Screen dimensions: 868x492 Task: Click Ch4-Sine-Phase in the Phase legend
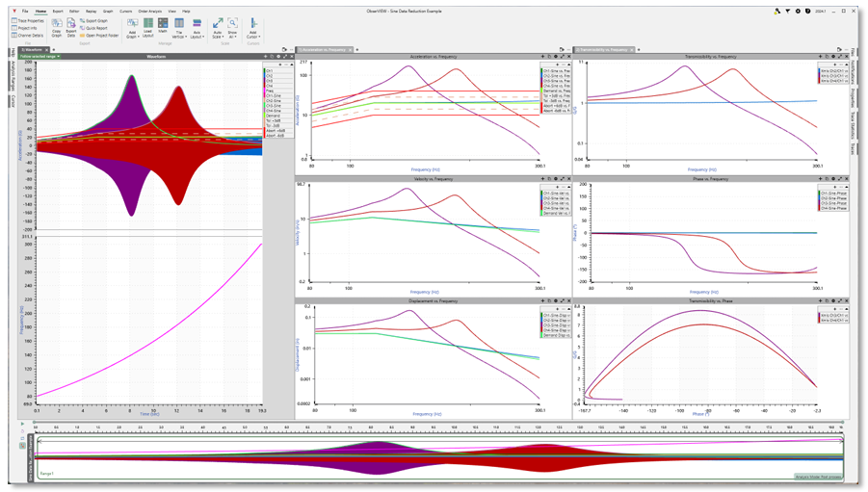pos(833,209)
